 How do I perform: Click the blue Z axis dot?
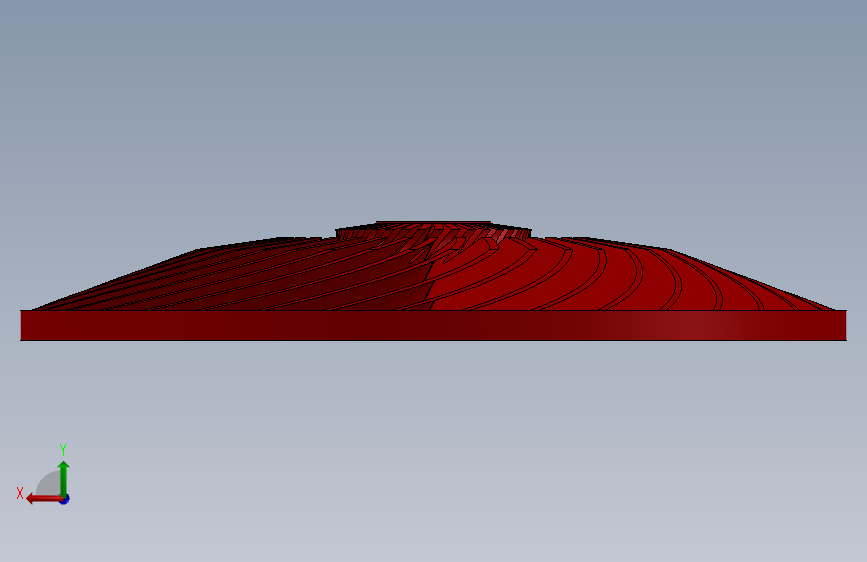65,499
